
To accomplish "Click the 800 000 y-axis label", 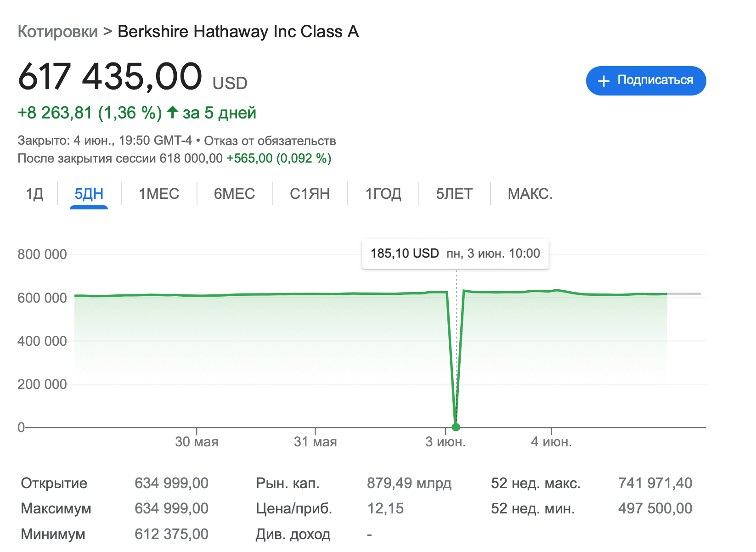I will tap(42, 254).
